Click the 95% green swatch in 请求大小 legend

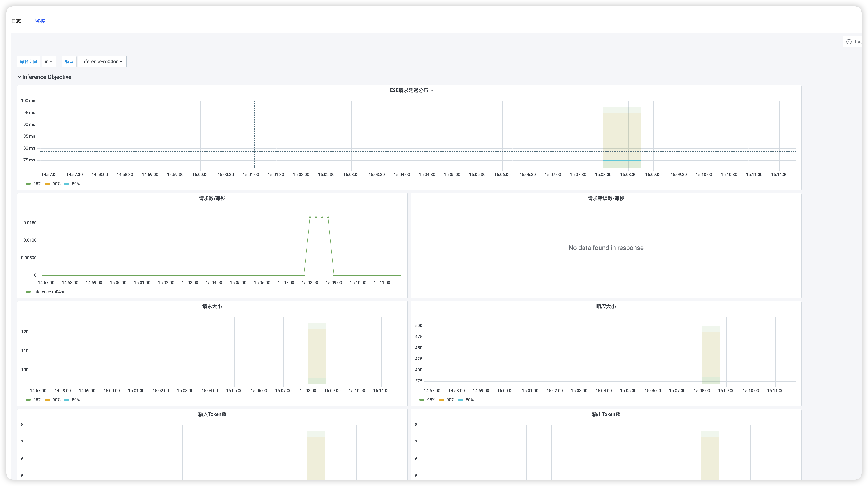click(28, 400)
